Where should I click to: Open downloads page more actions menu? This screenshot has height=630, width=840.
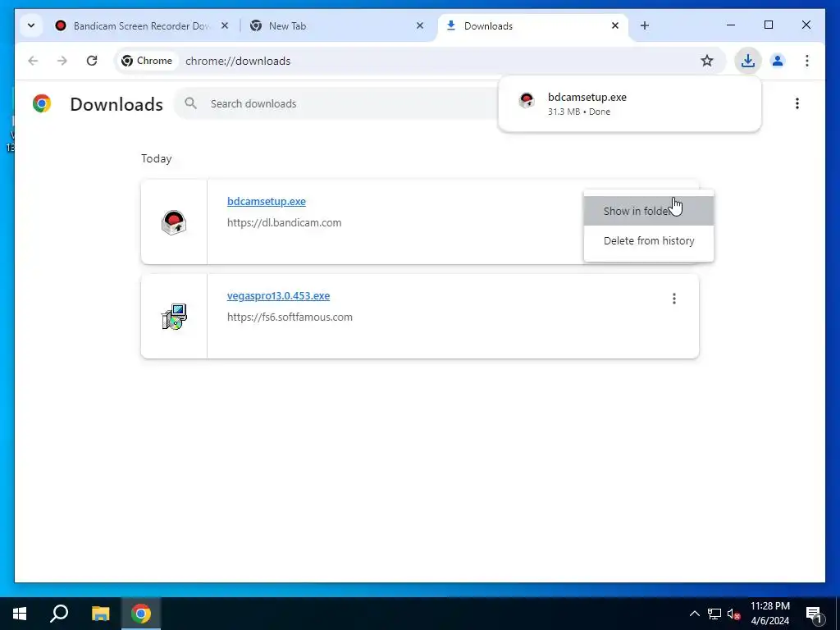click(797, 103)
